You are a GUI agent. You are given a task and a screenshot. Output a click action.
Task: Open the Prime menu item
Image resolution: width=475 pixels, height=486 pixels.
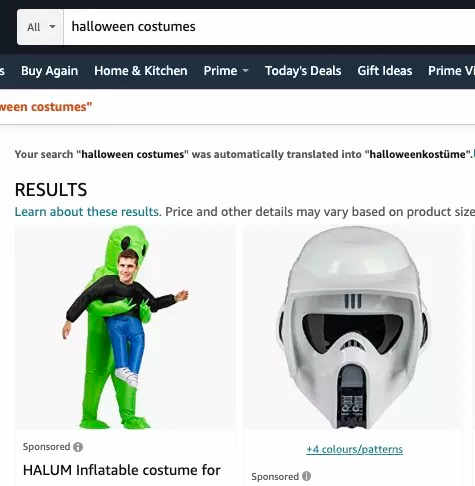click(x=220, y=71)
